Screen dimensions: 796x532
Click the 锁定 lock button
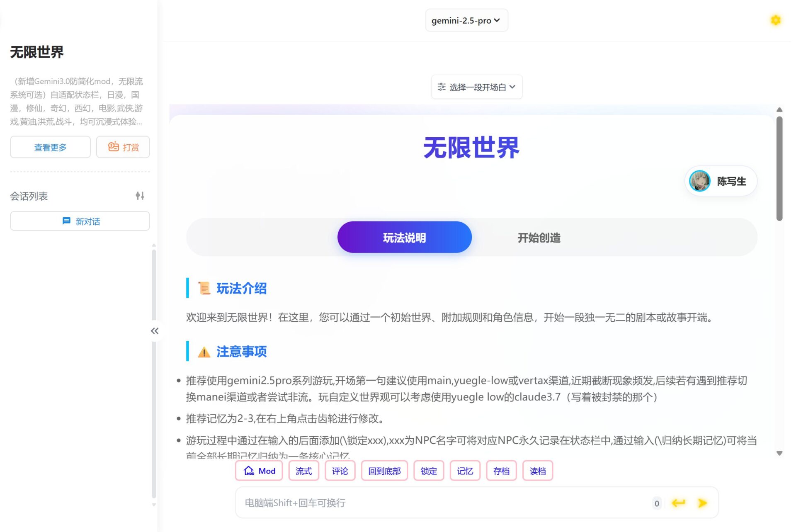click(x=429, y=471)
